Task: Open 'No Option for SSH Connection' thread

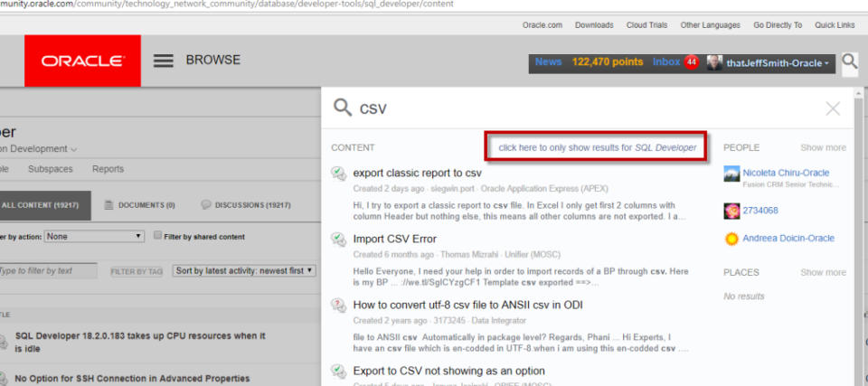Action: point(132,379)
